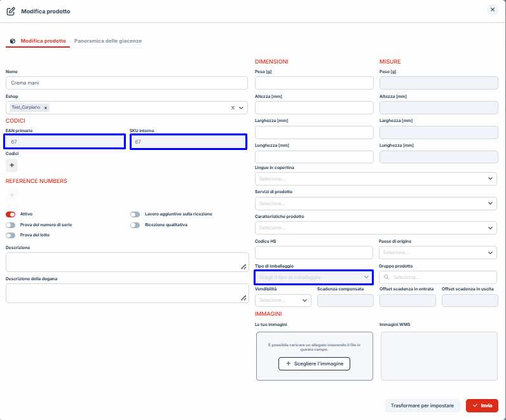Open the Lingue in copertina dropdown
The image size is (506, 420).
coord(375,179)
